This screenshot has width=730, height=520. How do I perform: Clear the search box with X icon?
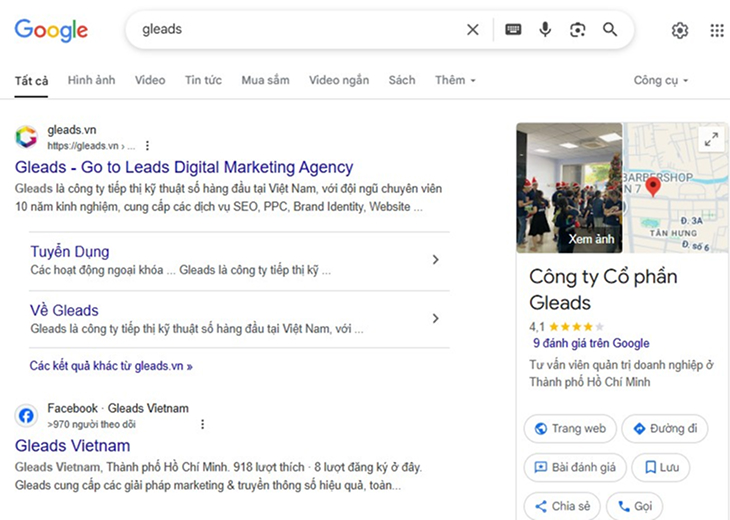click(x=473, y=30)
